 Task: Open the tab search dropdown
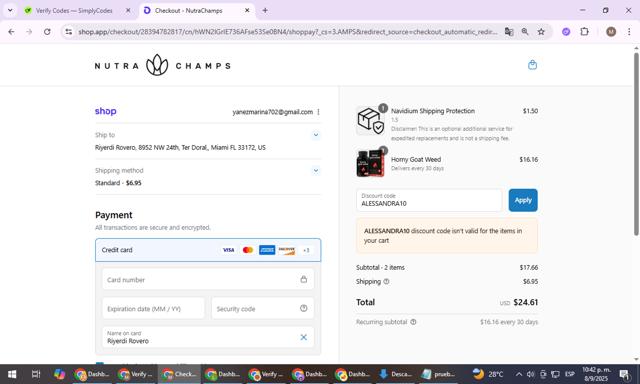point(10,11)
